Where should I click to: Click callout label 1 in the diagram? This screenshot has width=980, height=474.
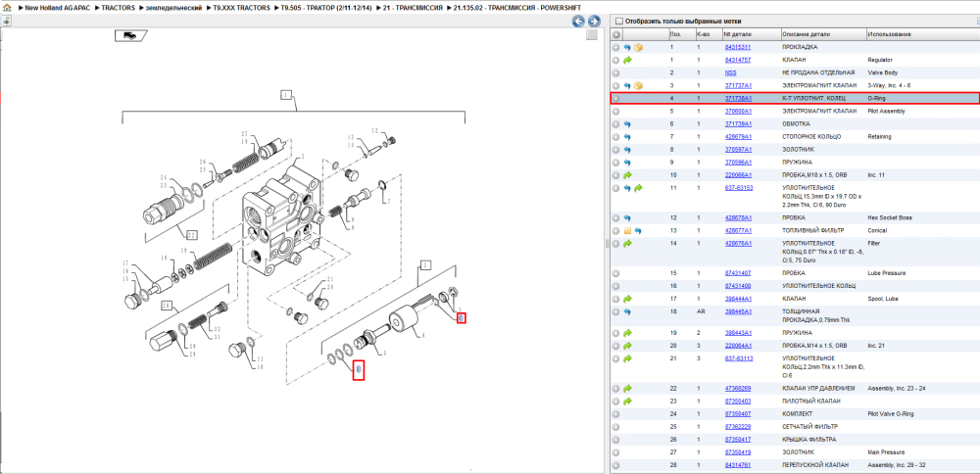point(286,95)
